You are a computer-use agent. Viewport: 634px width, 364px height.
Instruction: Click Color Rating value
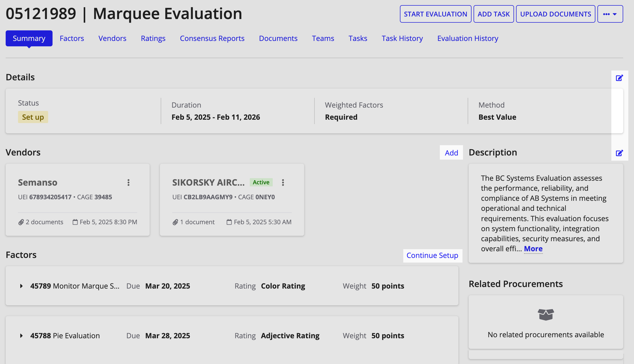[283, 286]
